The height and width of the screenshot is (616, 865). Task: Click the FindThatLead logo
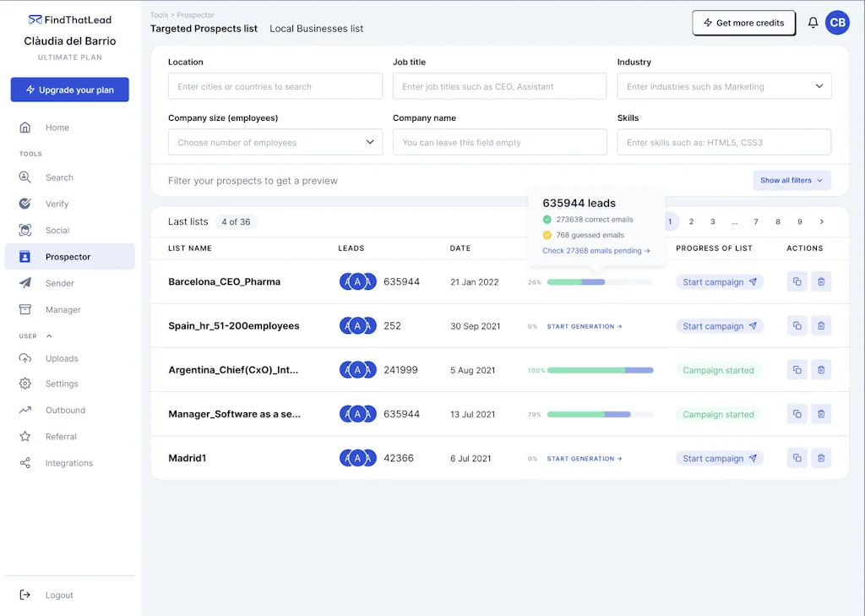pyautogui.click(x=69, y=19)
